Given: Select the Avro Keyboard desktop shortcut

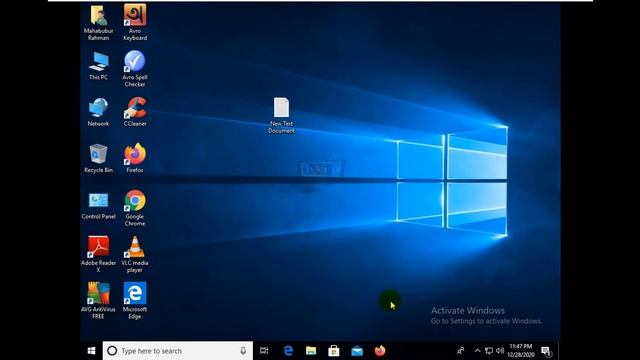Looking at the screenshot, I should point(135,23).
